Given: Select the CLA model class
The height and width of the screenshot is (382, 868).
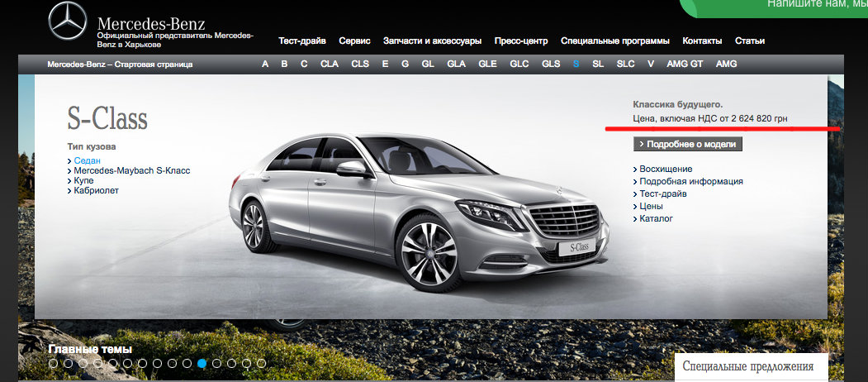Looking at the screenshot, I should 330,64.
